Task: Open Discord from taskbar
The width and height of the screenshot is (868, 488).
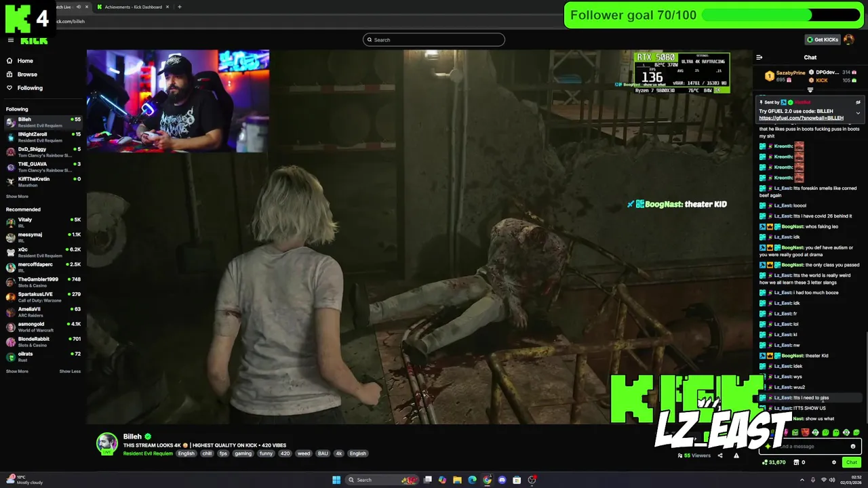Action: click(x=502, y=480)
